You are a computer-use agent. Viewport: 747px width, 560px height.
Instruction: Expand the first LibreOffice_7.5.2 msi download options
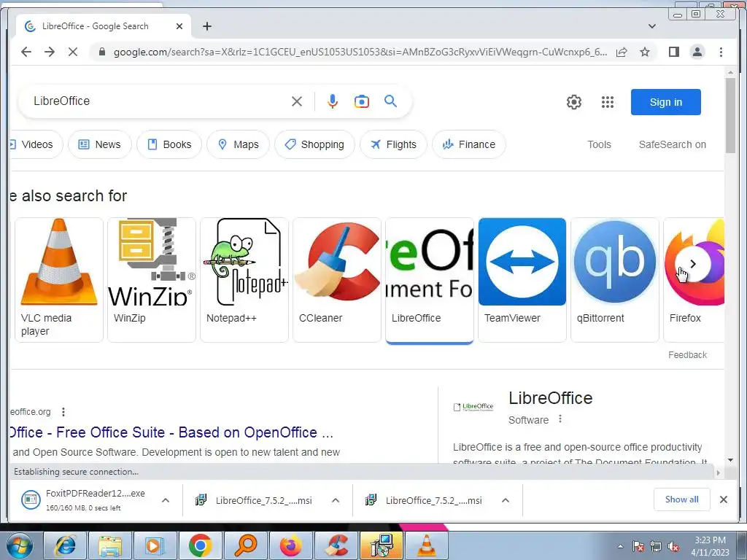(x=336, y=500)
